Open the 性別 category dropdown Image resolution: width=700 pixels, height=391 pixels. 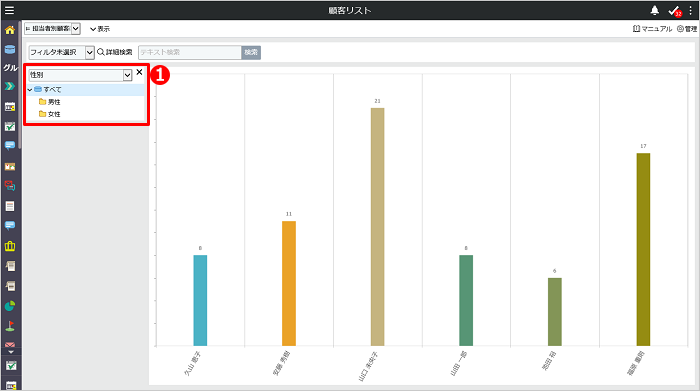point(80,75)
